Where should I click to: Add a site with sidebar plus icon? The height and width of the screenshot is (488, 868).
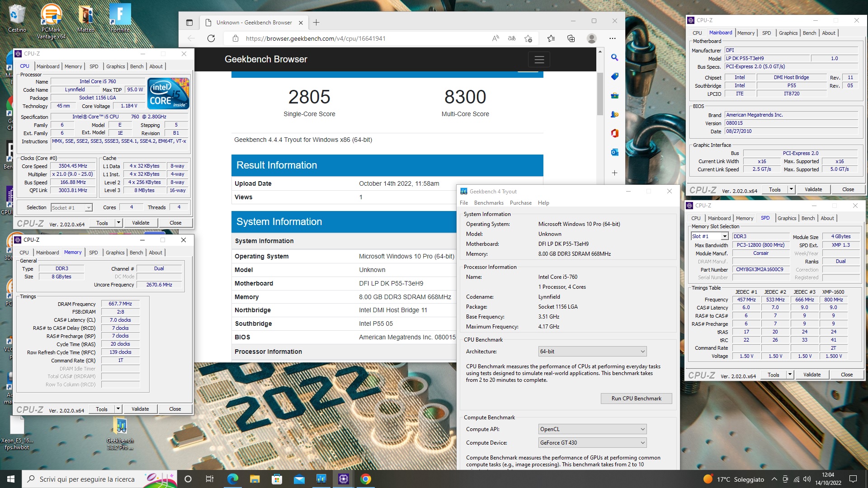pyautogui.click(x=614, y=173)
